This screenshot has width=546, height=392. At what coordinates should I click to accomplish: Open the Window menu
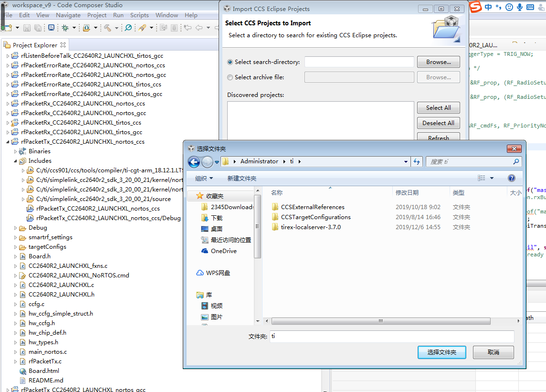pos(167,15)
